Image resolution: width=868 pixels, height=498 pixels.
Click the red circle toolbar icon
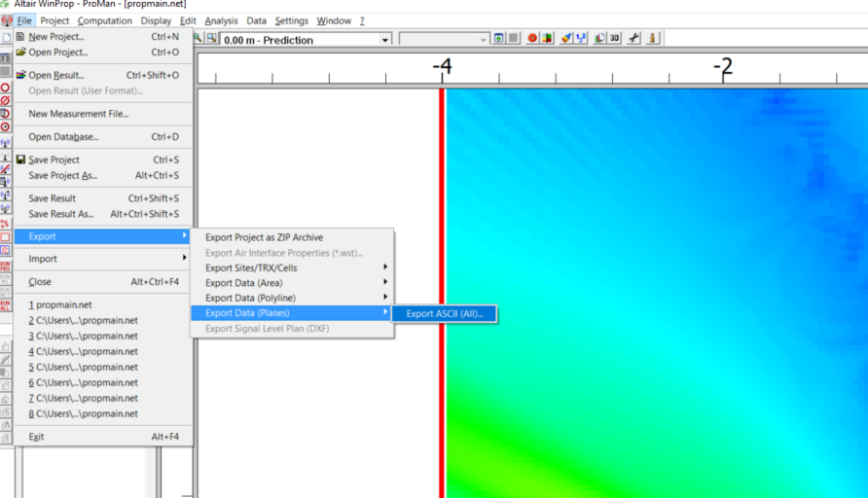point(532,38)
